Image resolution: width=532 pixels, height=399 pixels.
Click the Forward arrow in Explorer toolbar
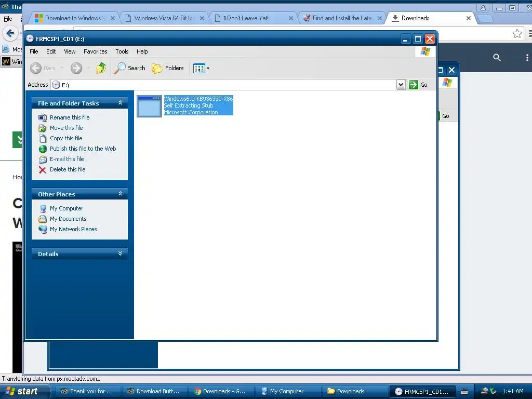[x=76, y=68]
